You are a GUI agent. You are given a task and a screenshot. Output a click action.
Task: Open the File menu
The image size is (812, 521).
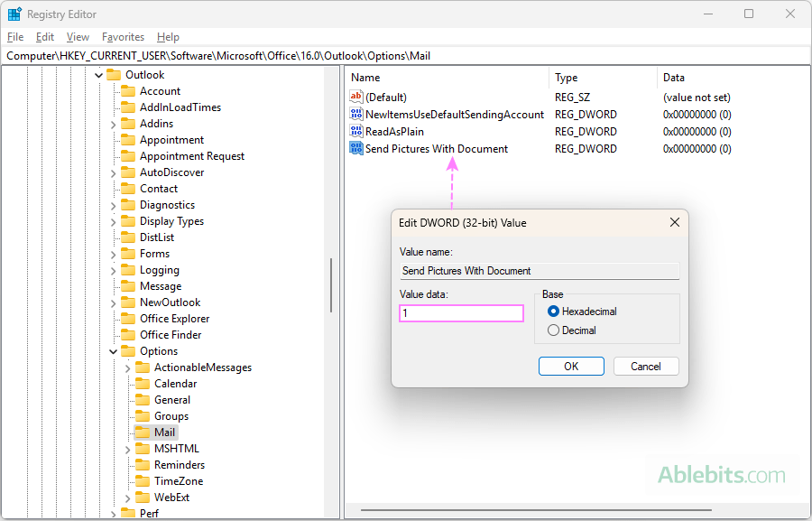15,37
